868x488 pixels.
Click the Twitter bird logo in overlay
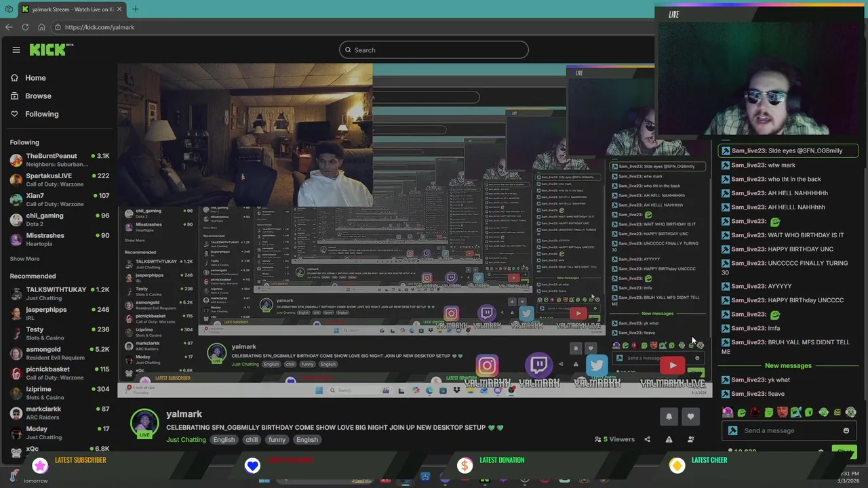596,365
